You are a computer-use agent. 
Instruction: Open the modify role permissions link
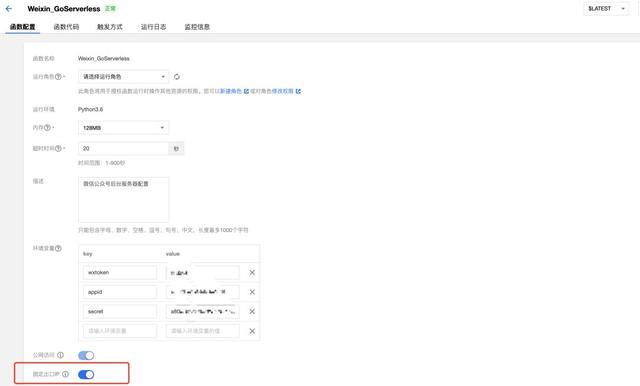coord(283,91)
